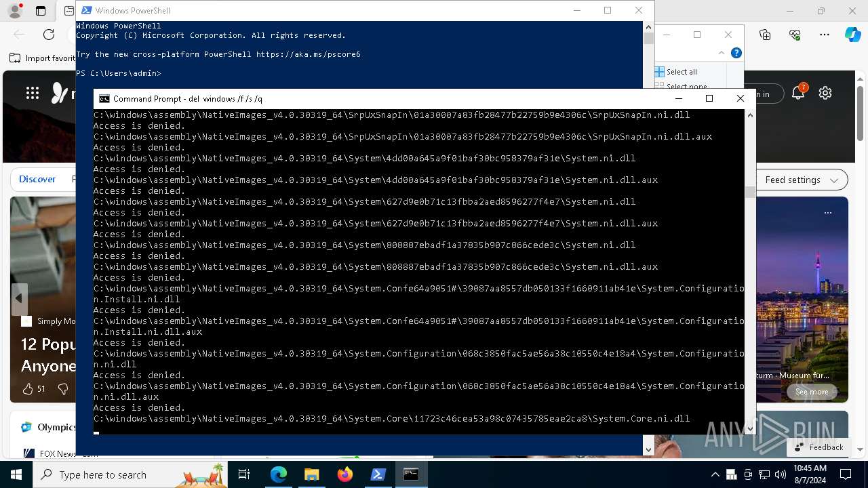Click the Edge back arrow
The width and height of the screenshot is (868, 488).
[x=19, y=35]
